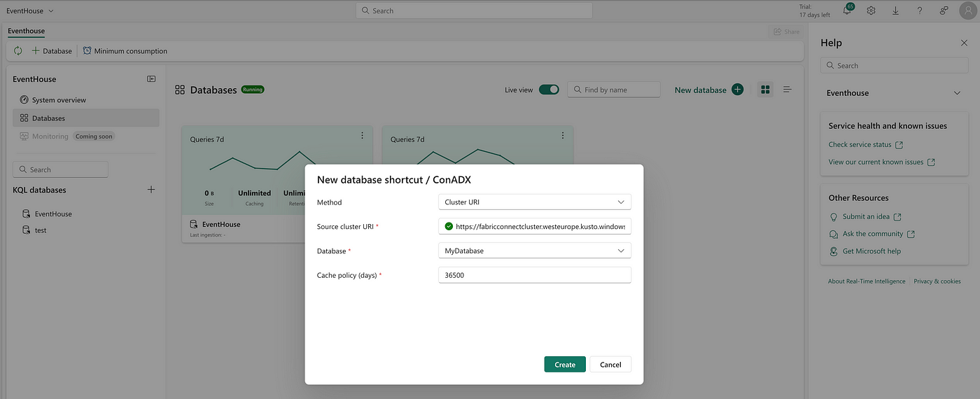Image resolution: width=980 pixels, height=399 pixels.
Task: Click the Find by name search box
Action: (614, 90)
